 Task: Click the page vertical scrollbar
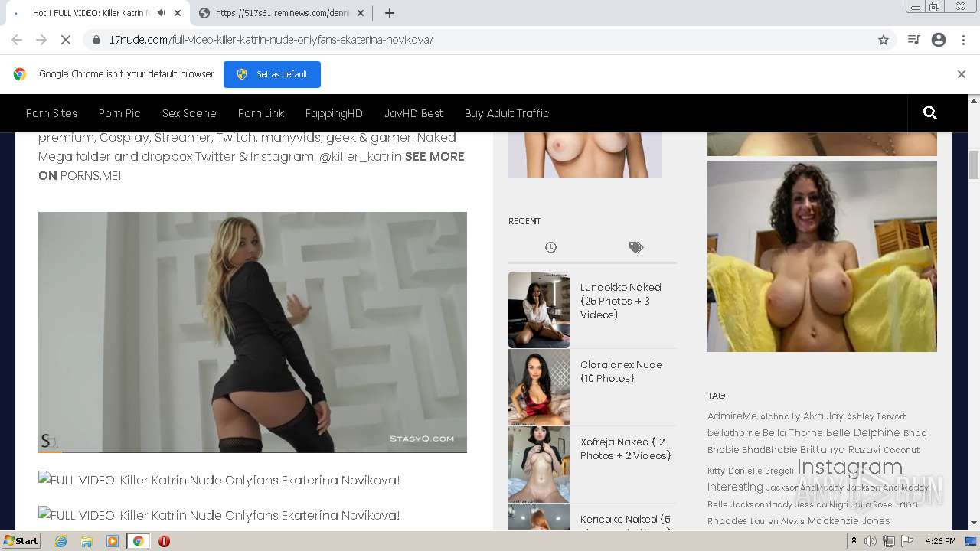pos(974,165)
